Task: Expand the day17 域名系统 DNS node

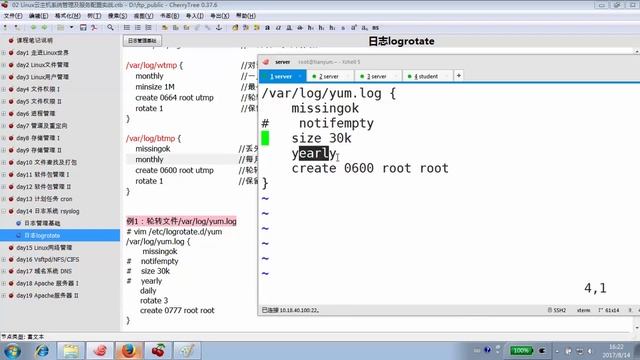Action: [4, 271]
